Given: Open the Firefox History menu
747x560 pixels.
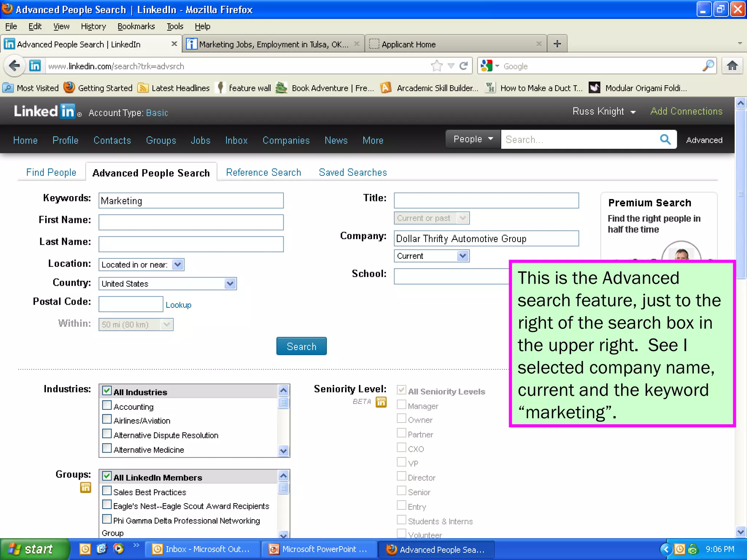Looking at the screenshot, I should pyautogui.click(x=93, y=26).
